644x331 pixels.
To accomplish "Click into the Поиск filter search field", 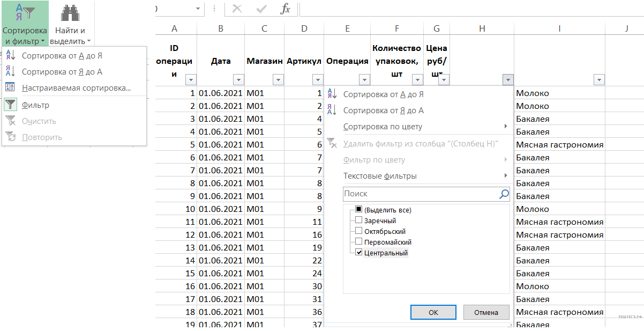I will (418, 194).
